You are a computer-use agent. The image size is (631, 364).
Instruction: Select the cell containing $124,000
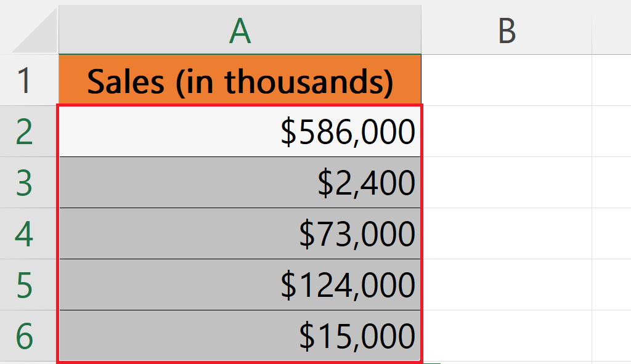240,283
